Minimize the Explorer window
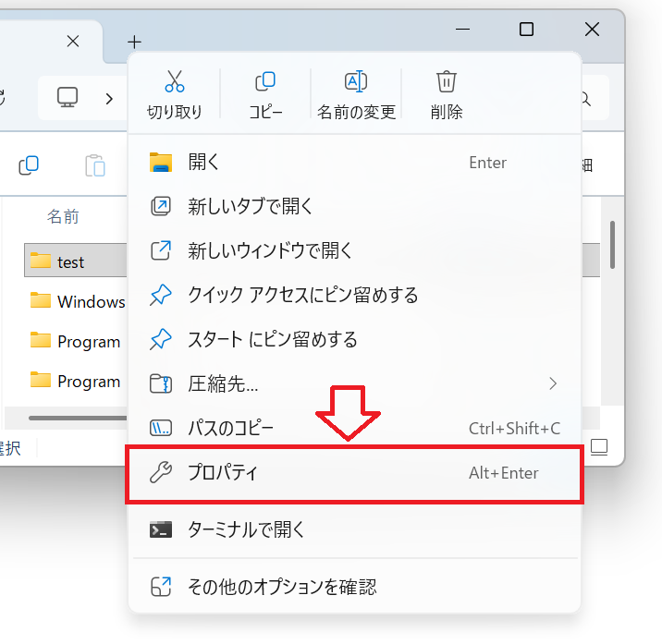Screen dimensions: 662x644 tap(462, 30)
